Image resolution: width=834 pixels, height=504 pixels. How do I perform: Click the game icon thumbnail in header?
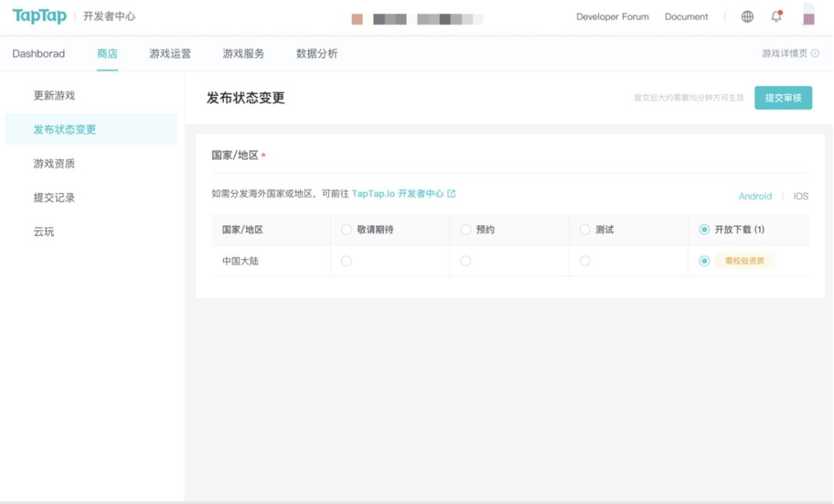pos(357,19)
